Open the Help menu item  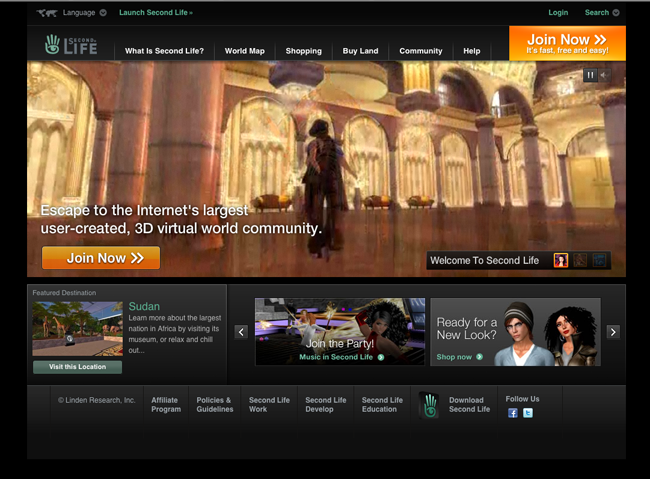coord(472,51)
